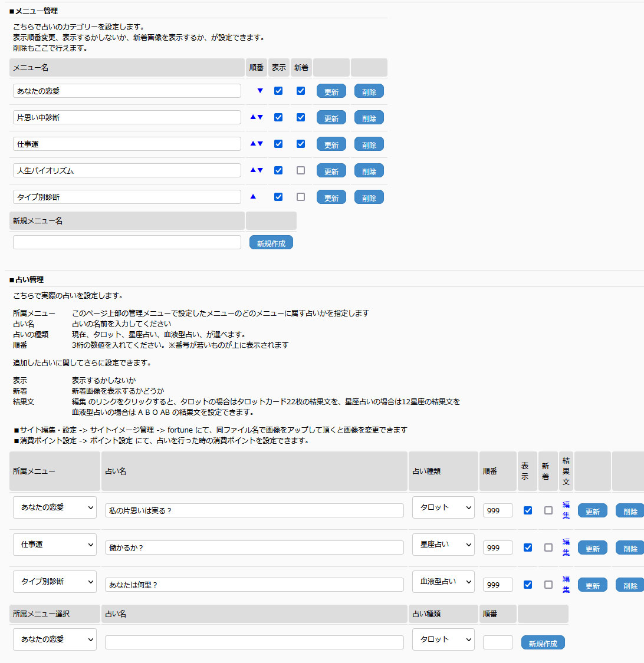Move 人生バイオリズム menu up with arrow
This screenshot has width=644, height=663.
(253, 170)
